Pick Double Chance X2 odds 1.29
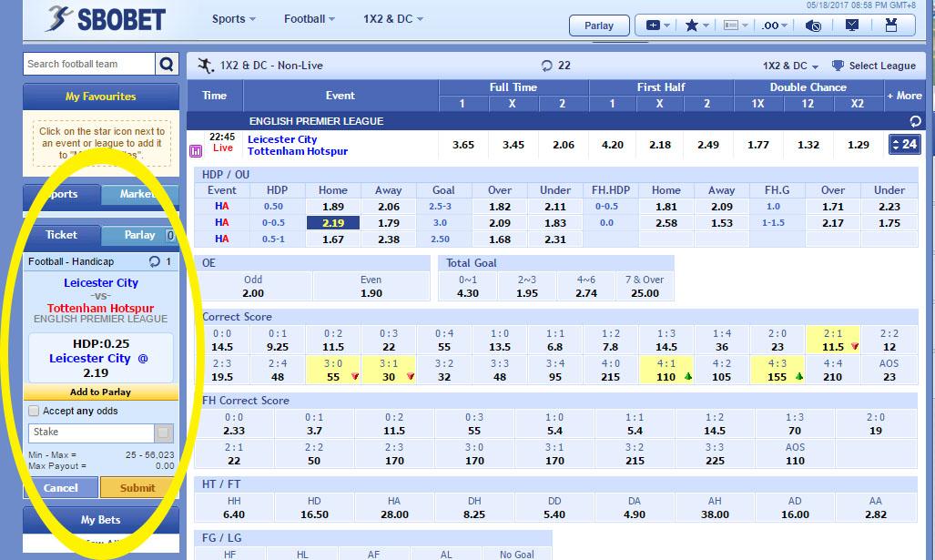Viewport: 935px width, 560px height. (859, 145)
